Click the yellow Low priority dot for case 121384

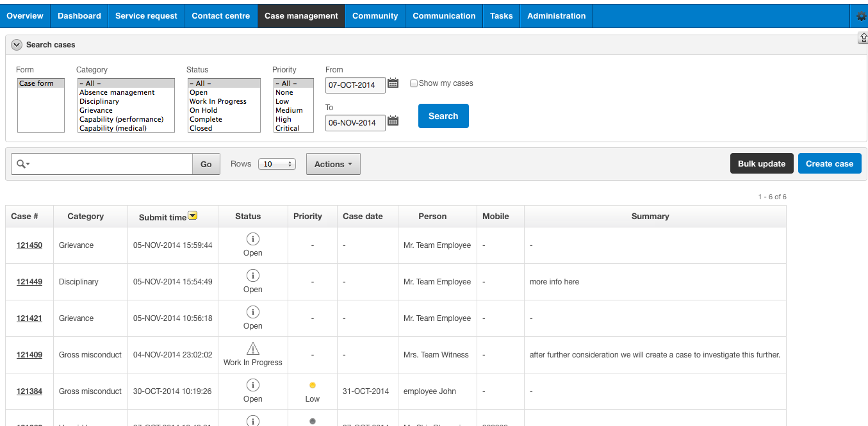click(312, 386)
